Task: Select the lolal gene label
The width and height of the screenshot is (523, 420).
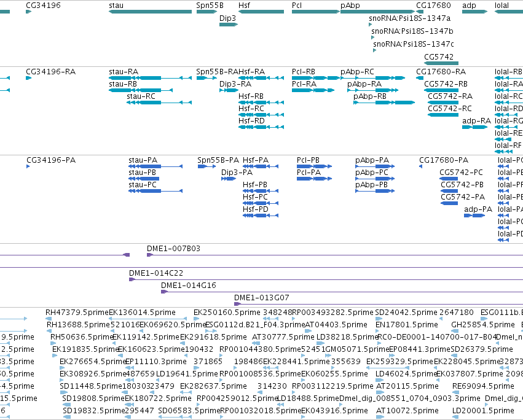Action: [501, 6]
